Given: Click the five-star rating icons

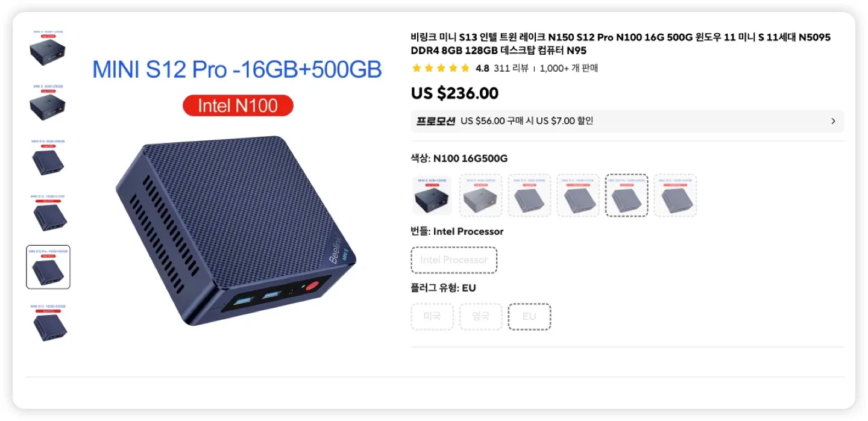Looking at the screenshot, I should click(x=440, y=69).
